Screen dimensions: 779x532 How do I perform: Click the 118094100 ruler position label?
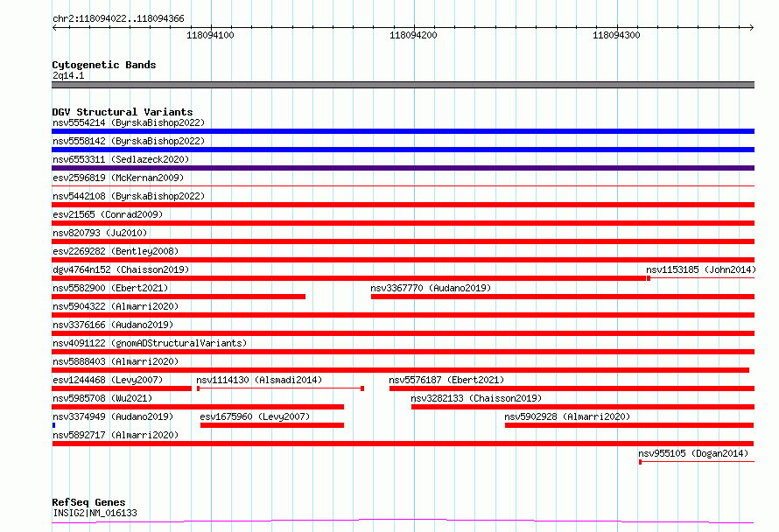[210, 35]
